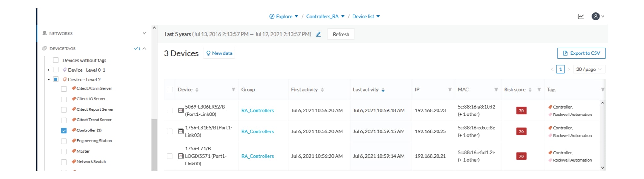Image resolution: width=644 pixels, height=179 pixels.
Task: Check the Citect IO Server box
Action: coord(64,99)
